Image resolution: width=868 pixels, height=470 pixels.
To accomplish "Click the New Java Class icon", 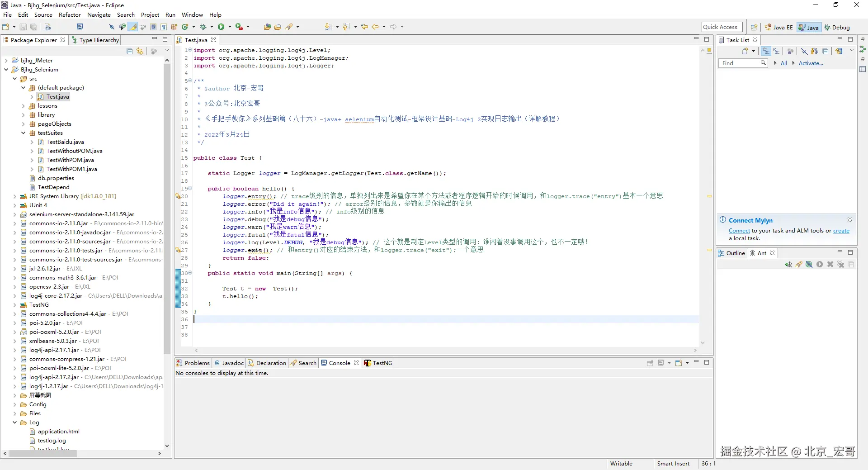I will click(x=185, y=27).
